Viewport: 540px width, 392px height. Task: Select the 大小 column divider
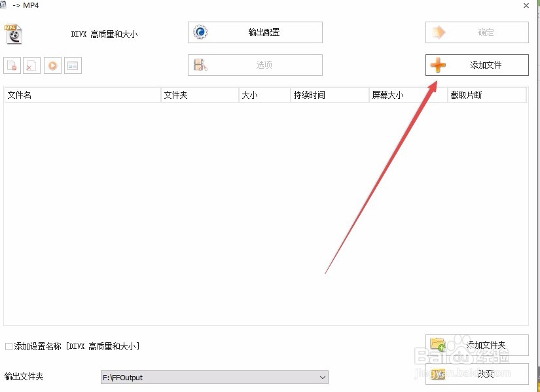(x=290, y=95)
